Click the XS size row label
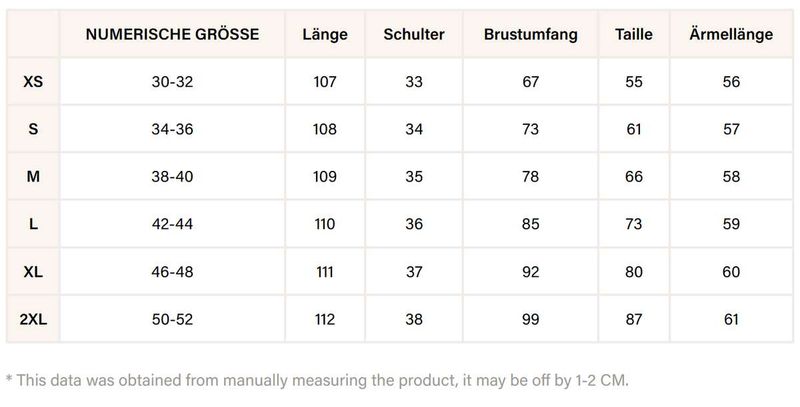This screenshot has width=800, height=407. [33, 82]
